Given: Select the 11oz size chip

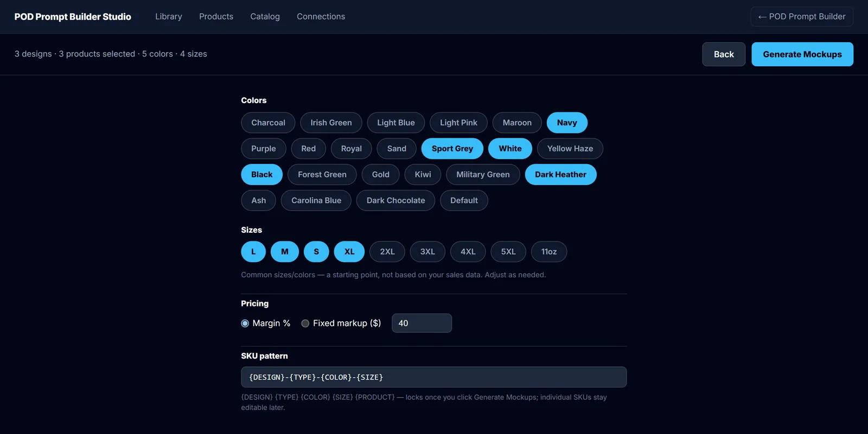Looking at the screenshot, I should click(549, 252).
